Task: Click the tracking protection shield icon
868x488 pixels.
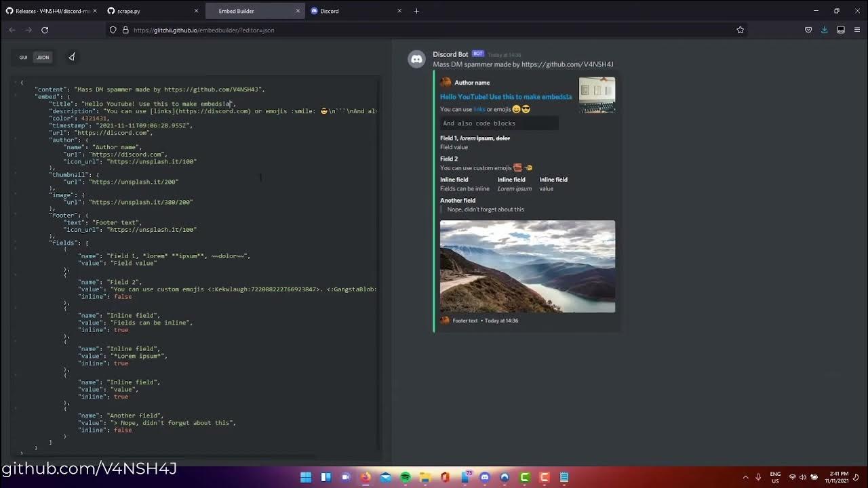Action: point(113,30)
